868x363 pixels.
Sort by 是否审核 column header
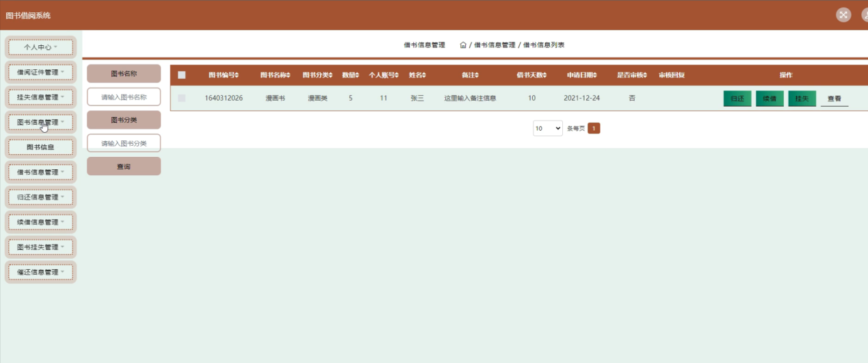point(632,75)
